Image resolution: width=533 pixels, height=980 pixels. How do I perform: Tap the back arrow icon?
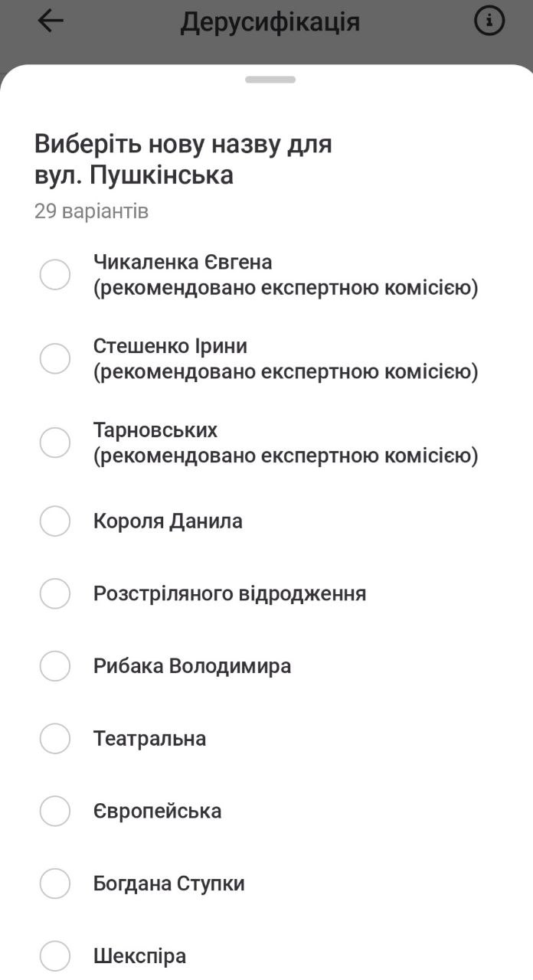pos(51,21)
